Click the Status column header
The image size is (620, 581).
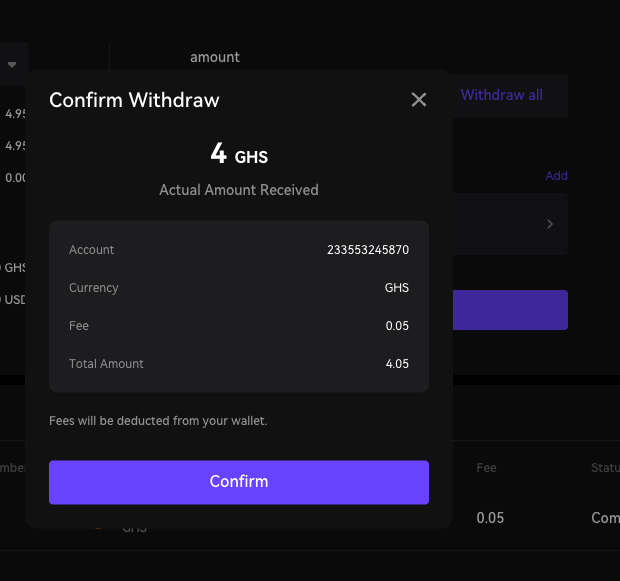(x=605, y=468)
